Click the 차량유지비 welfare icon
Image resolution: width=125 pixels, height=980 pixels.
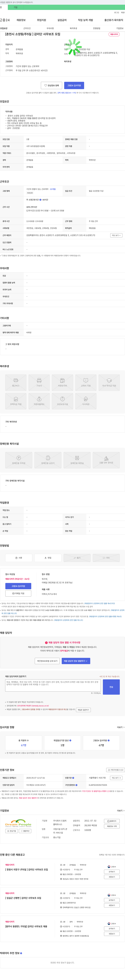click(62, 383)
